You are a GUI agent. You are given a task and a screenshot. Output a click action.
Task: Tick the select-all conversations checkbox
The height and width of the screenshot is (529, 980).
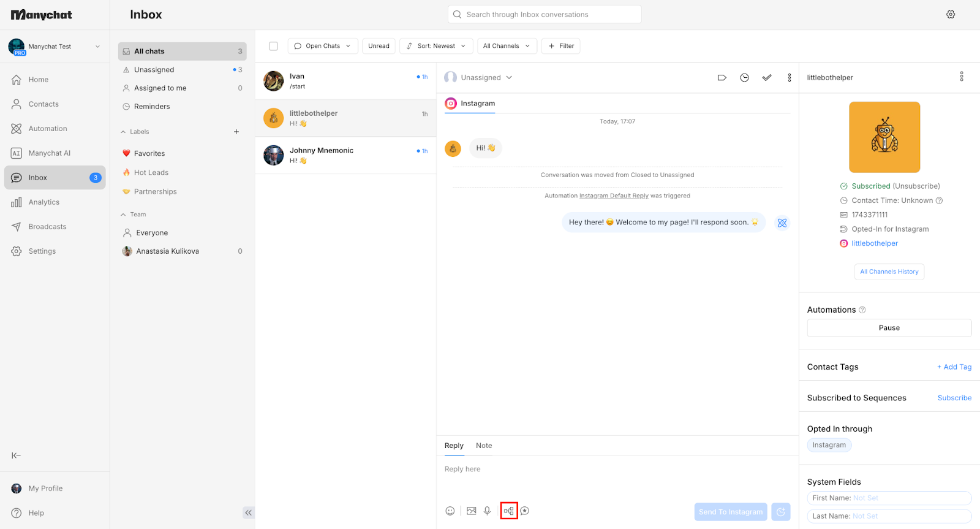[274, 46]
